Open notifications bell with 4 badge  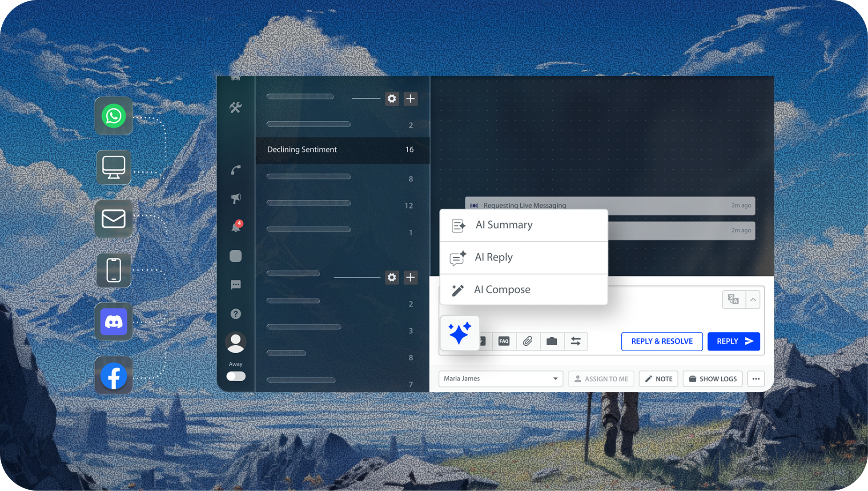236,227
